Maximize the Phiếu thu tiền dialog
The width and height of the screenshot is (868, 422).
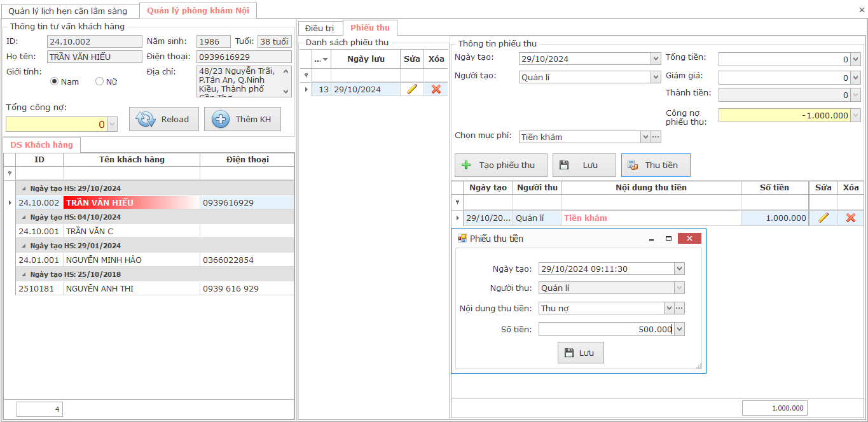click(x=668, y=239)
